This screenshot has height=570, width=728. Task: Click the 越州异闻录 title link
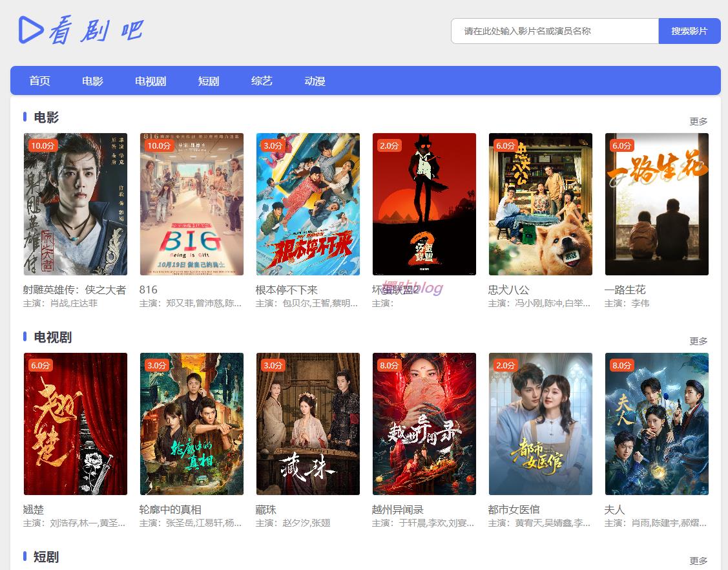pos(397,510)
